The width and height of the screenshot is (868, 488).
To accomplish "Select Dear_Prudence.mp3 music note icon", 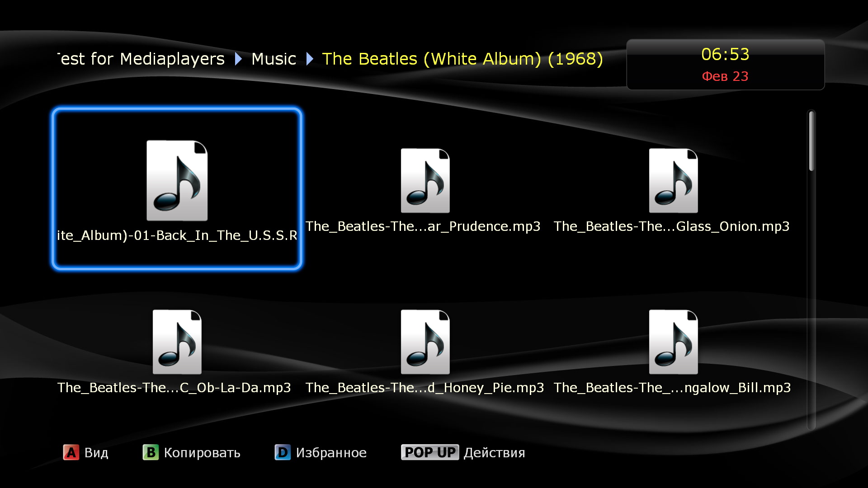I will point(425,180).
